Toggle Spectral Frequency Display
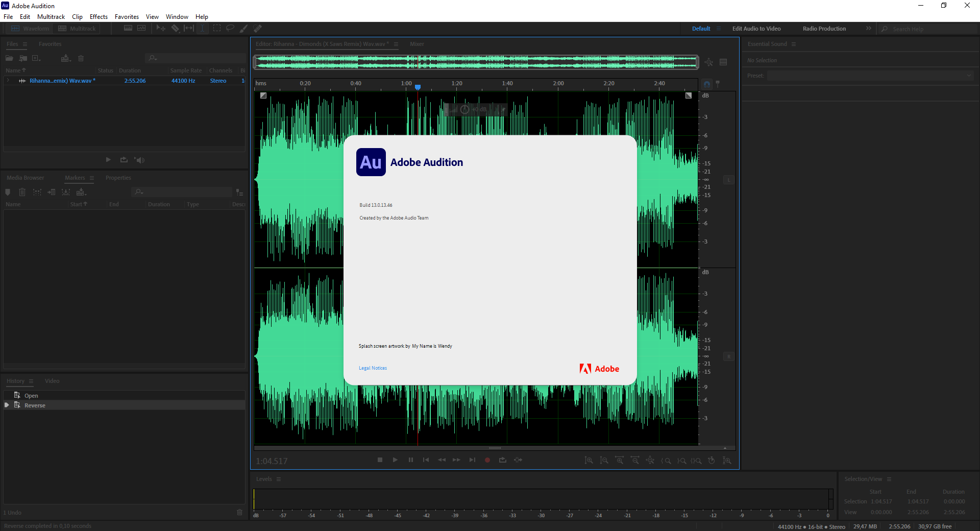980x531 pixels. [x=128, y=29]
